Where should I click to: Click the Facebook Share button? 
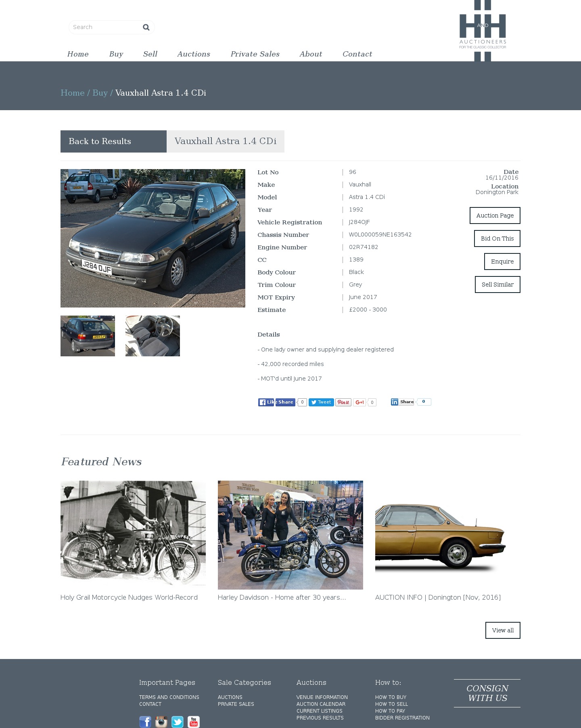click(285, 402)
